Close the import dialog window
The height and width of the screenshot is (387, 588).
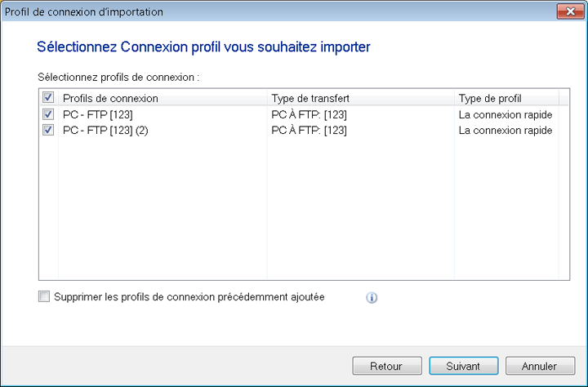pyautogui.click(x=568, y=11)
